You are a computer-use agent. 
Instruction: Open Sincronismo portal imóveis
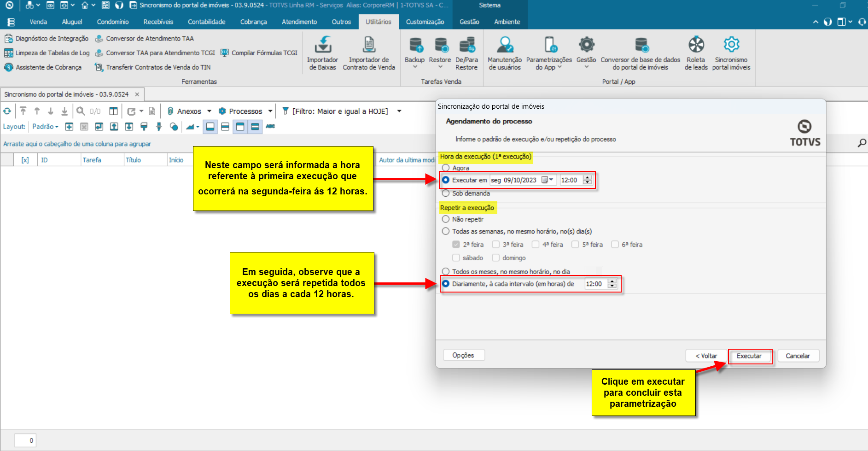pos(731,53)
